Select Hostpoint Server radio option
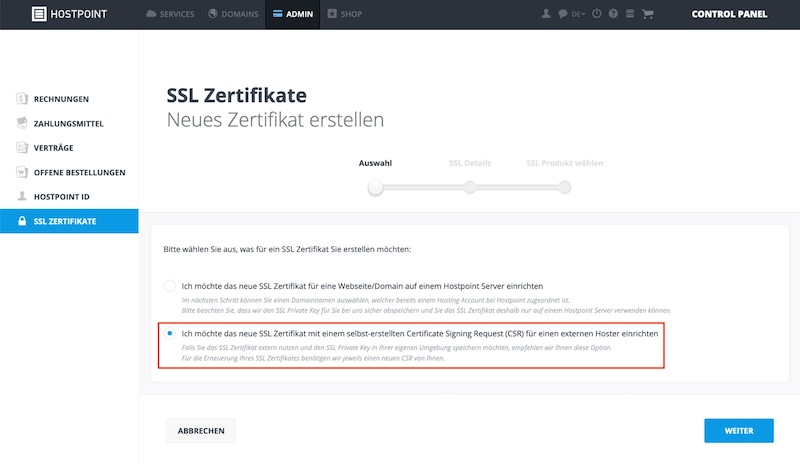 coord(169,286)
